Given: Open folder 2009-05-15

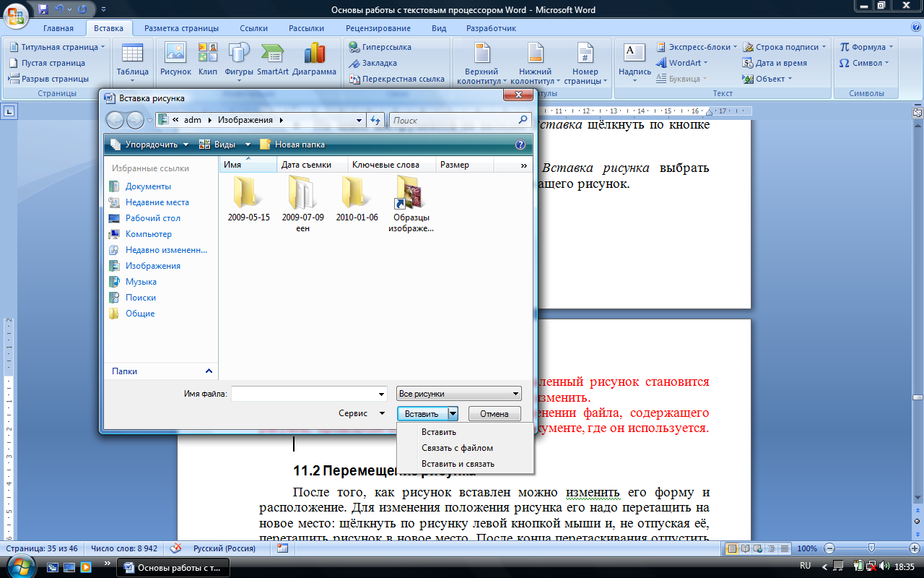Looking at the screenshot, I should click(x=248, y=199).
